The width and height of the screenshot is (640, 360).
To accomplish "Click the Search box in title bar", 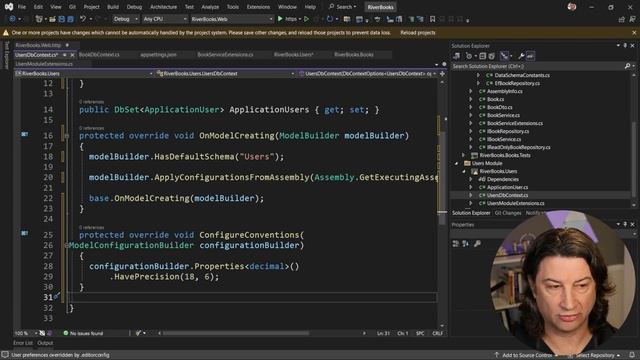I will (343, 7).
